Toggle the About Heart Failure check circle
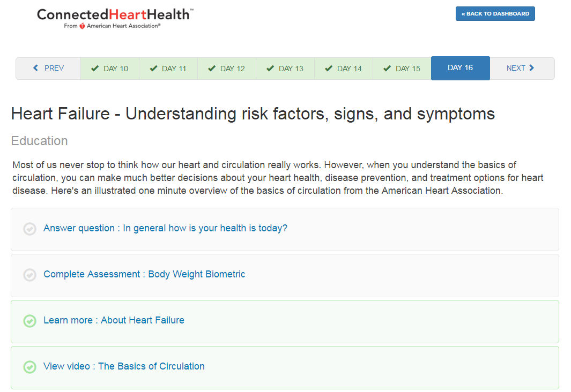The height and width of the screenshot is (392, 571). click(x=30, y=321)
